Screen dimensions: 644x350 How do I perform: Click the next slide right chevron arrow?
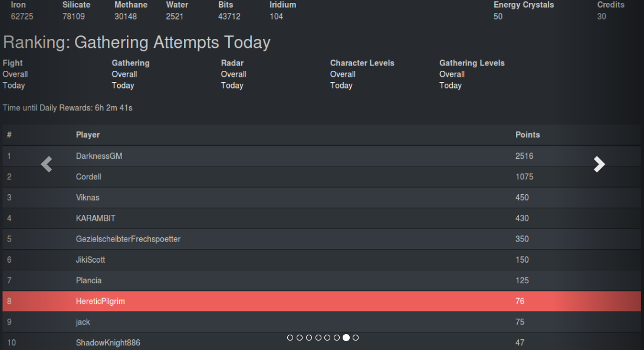point(599,164)
